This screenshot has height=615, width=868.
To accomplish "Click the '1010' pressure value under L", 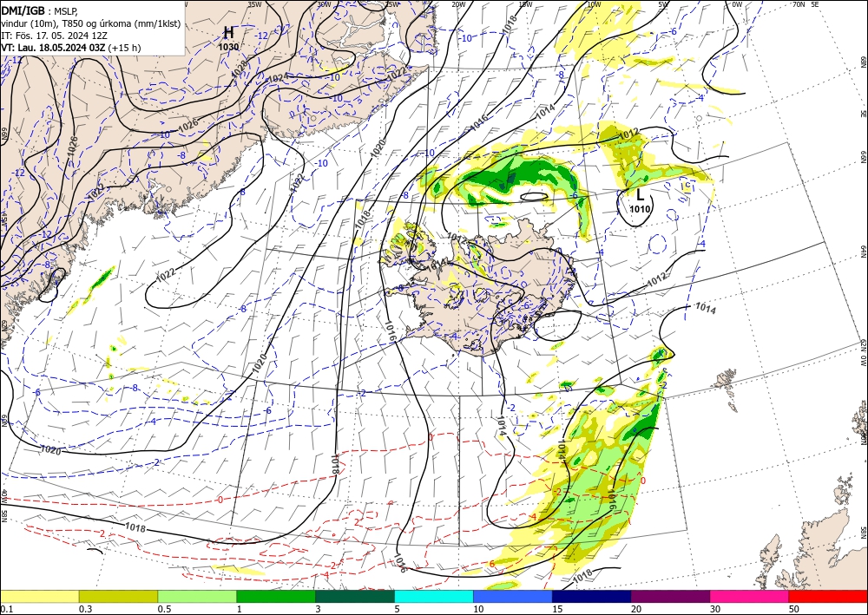I will (640, 208).
